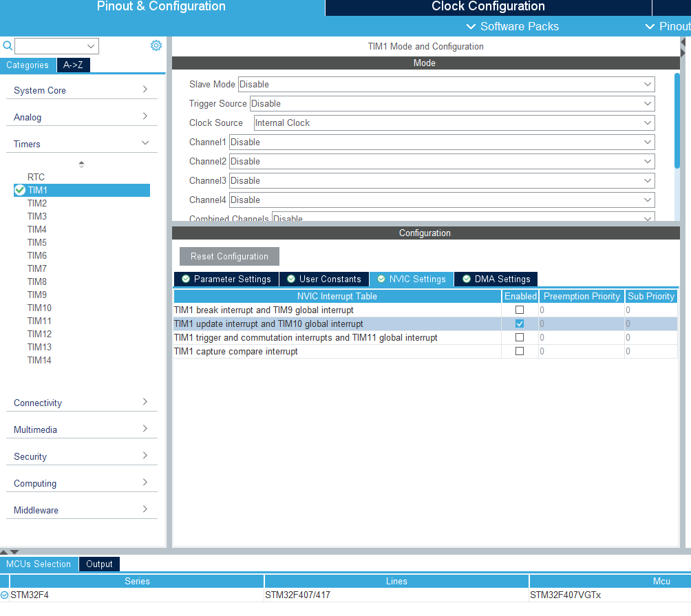This screenshot has height=616, width=691.
Task: Click the green check icon beside TIM1
Action: point(20,191)
